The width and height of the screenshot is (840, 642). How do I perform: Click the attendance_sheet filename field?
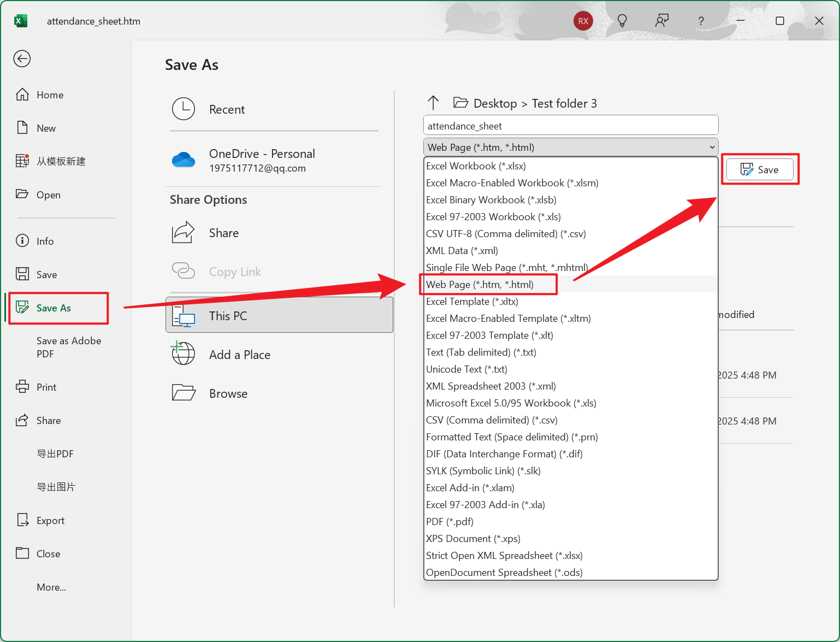click(x=570, y=126)
